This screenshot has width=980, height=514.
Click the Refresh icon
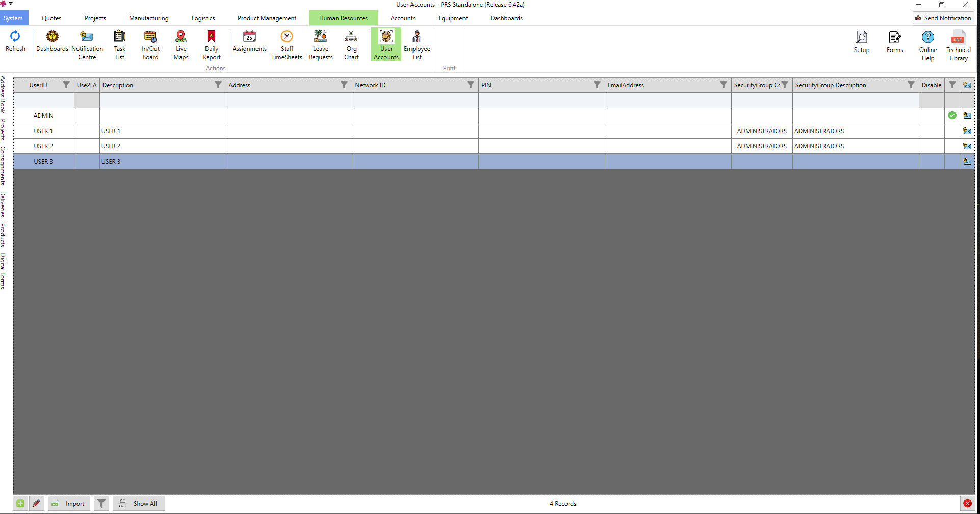click(15, 41)
